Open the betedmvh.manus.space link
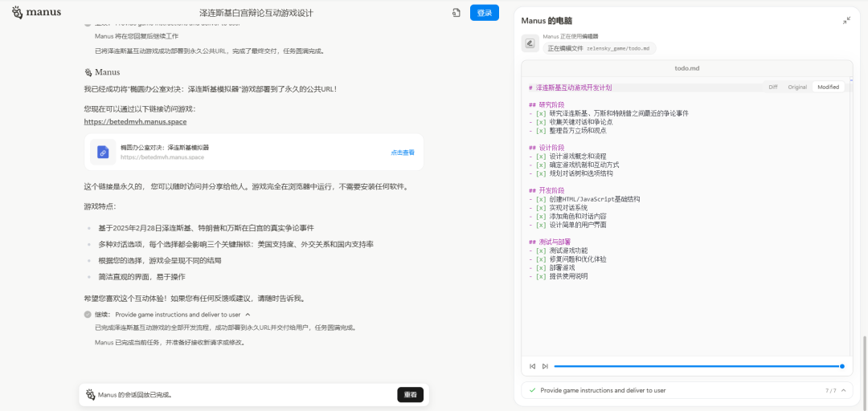Viewport: 868px width, 411px height. [135, 122]
